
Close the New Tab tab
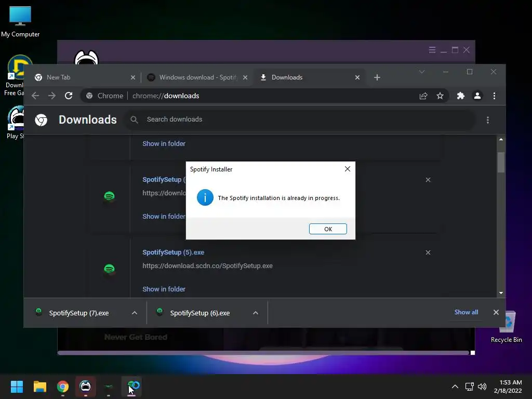[133, 78]
